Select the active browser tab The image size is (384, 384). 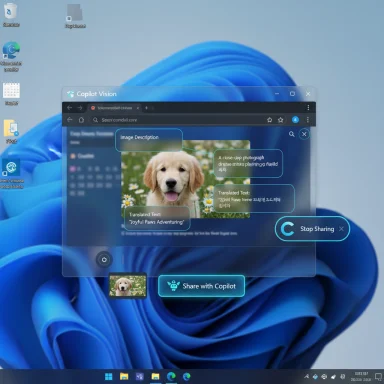tap(115, 108)
